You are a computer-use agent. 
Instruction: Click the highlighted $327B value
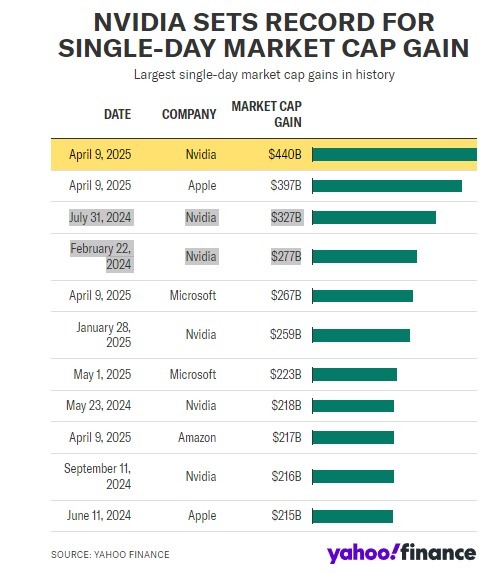287,217
